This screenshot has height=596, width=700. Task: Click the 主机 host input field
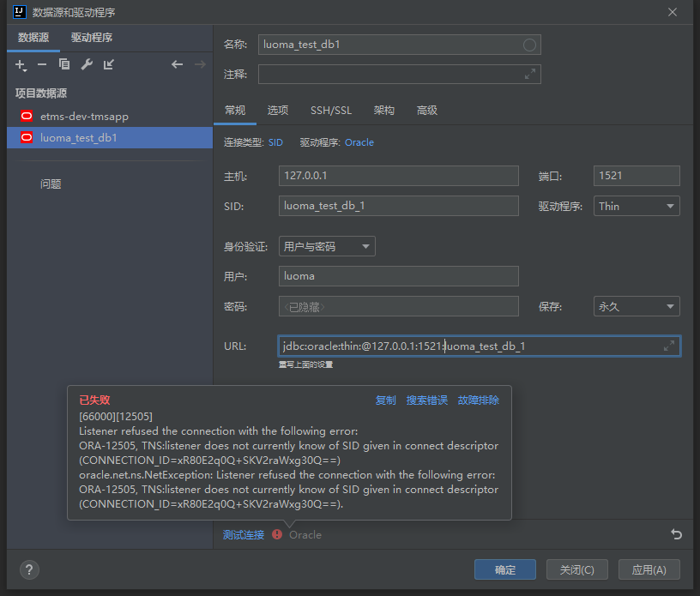399,176
